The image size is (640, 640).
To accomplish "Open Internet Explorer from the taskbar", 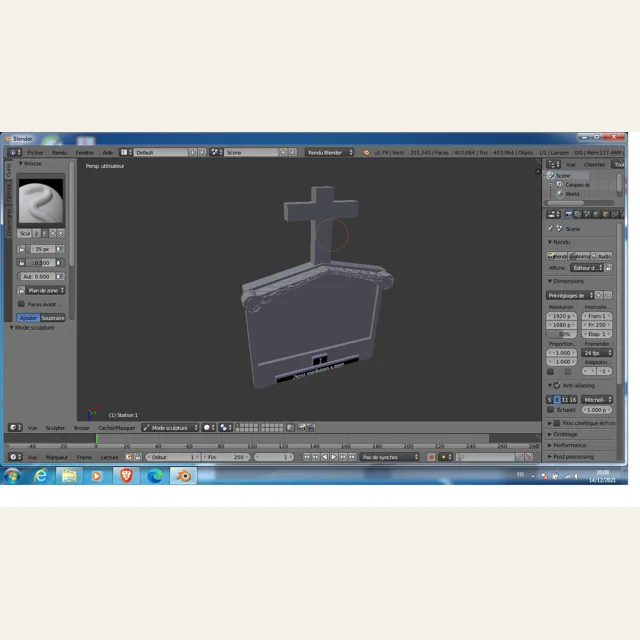I will (x=40, y=476).
